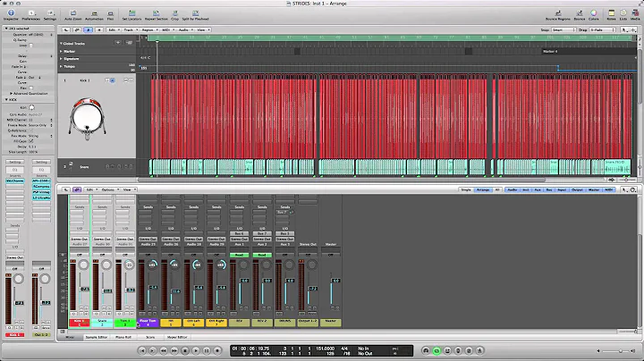
Task: Click the link button in Mixer menu bar
Action: pos(77,190)
